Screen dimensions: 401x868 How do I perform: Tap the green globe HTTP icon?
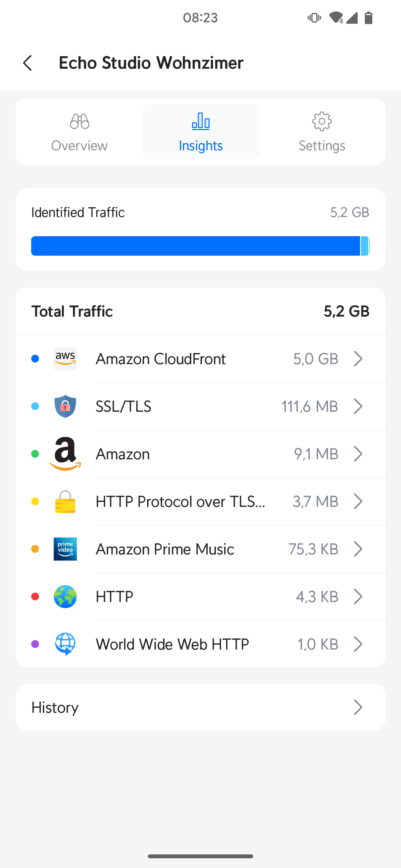(x=65, y=596)
